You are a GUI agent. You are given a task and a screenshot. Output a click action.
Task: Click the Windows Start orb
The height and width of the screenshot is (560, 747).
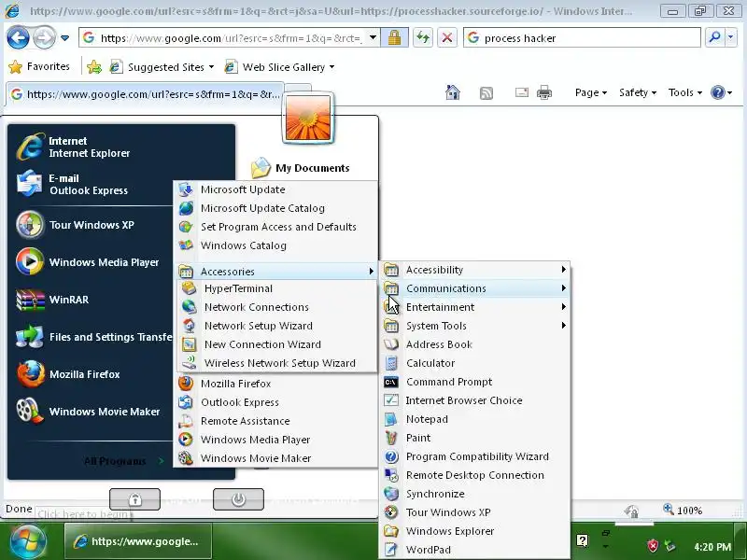pyautogui.click(x=28, y=541)
